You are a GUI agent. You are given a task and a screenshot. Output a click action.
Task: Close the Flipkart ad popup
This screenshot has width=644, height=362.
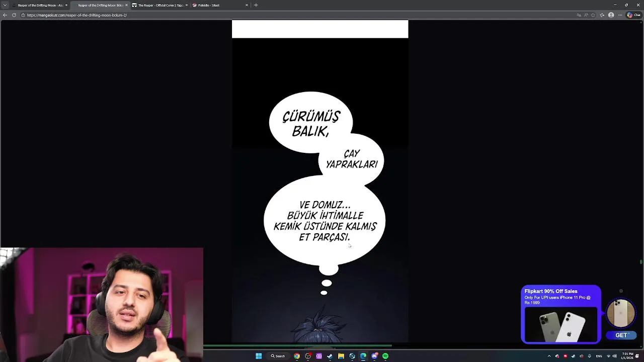621,291
